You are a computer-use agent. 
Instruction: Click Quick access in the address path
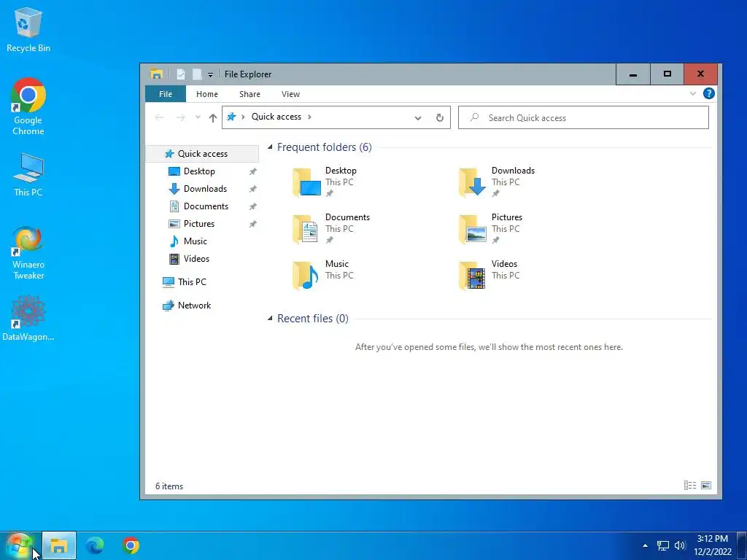tap(276, 117)
